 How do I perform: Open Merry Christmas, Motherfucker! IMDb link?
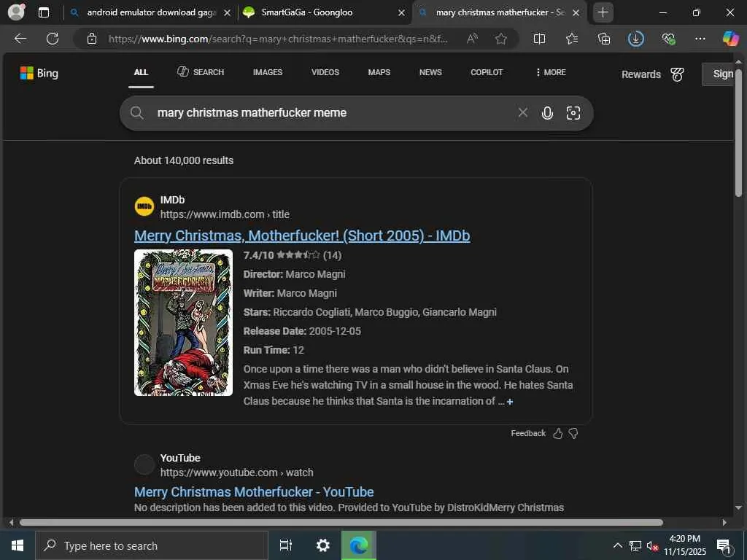302,236
